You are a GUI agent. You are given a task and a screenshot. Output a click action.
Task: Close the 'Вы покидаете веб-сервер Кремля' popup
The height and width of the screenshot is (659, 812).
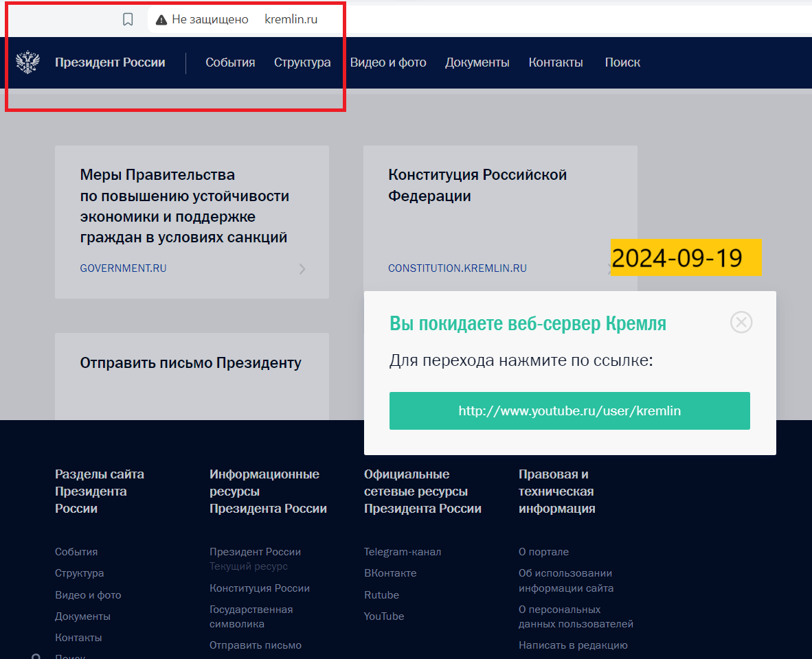741,322
